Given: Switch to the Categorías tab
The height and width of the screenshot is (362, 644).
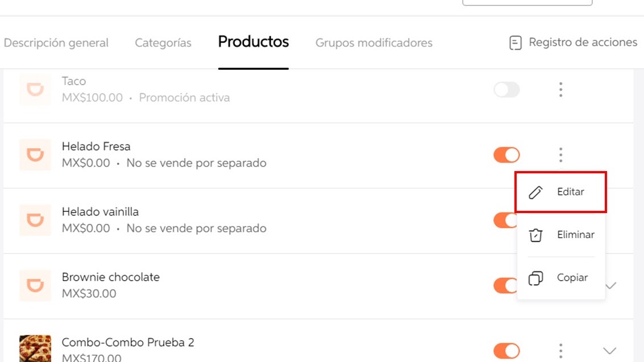Looking at the screenshot, I should pos(163,43).
